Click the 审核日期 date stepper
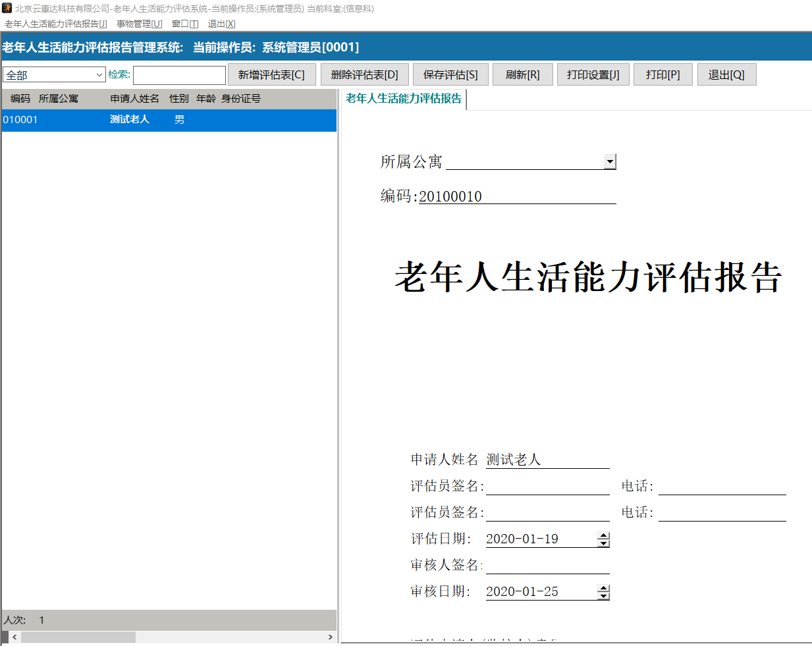The width and height of the screenshot is (812, 646). pyautogui.click(x=603, y=592)
